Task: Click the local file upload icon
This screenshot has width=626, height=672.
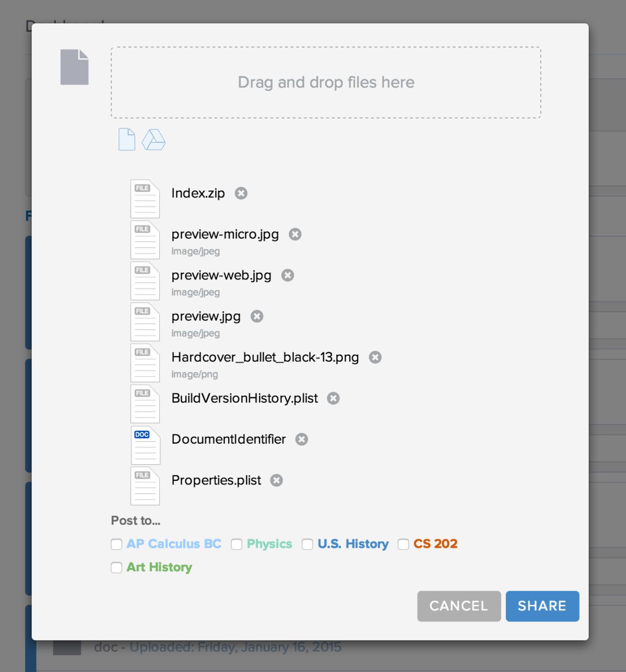Action: coord(127,139)
